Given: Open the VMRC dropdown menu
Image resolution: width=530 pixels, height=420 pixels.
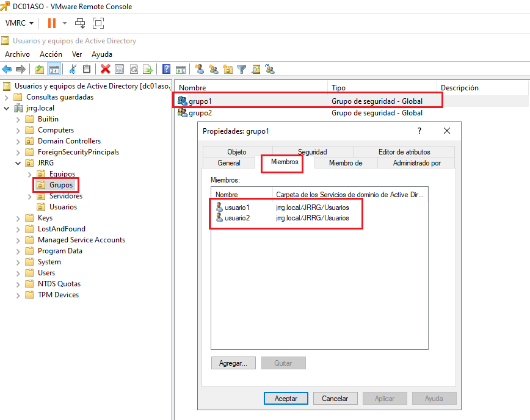Looking at the screenshot, I should pyautogui.click(x=18, y=23).
